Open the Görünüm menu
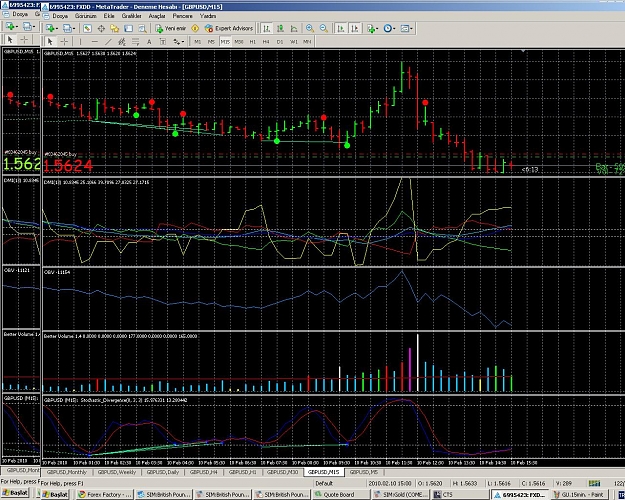Viewport: 625px width, 500px height. tap(86, 16)
